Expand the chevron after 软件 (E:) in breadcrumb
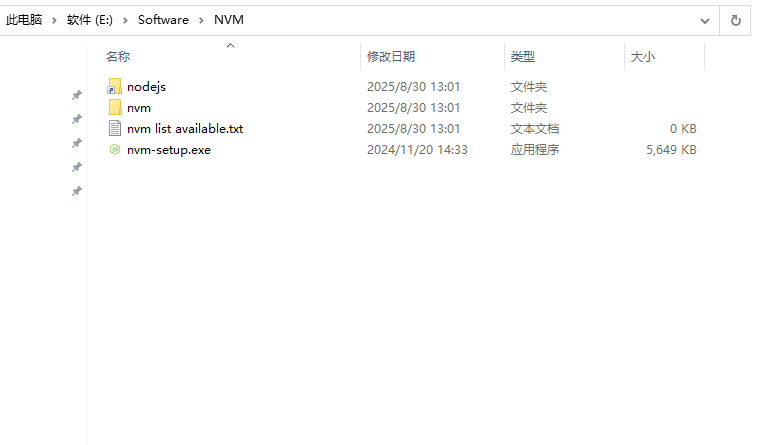 click(x=126, y=20)
